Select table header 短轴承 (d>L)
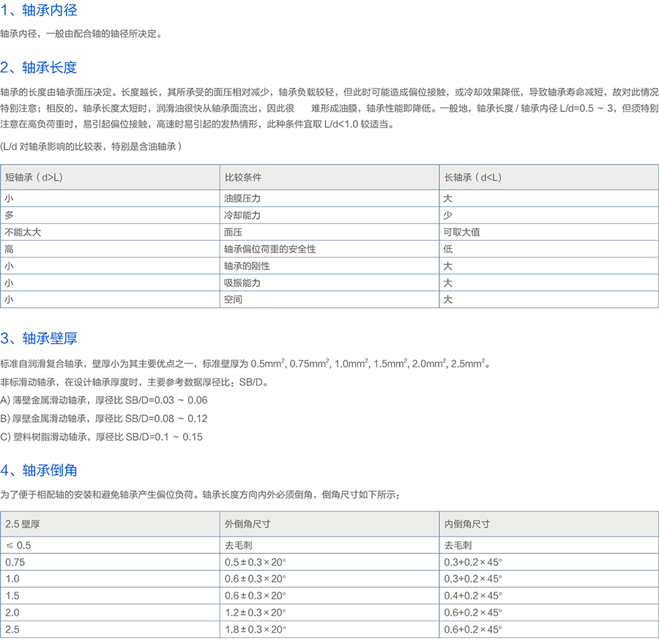 [110, 177]
